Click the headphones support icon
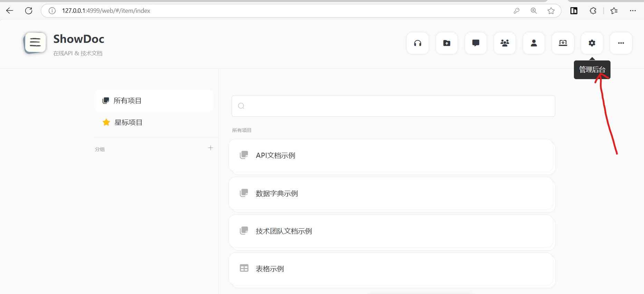Image resolution: width=644 pixels, height=294 pixels. click(x=417, y=43)
